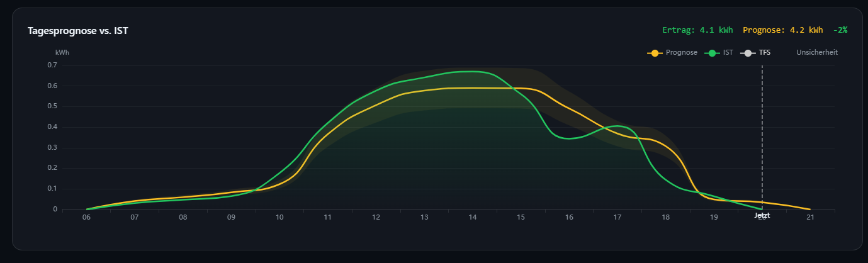This screenshot has height=263, width=868.
Task: Toggle the Prognose series label in legend
Action: pos(682,53)
